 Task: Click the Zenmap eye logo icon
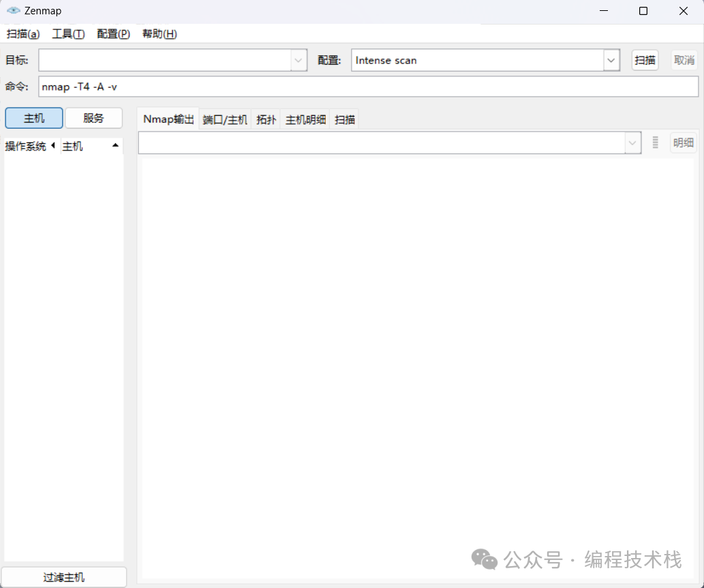[14, 10]
